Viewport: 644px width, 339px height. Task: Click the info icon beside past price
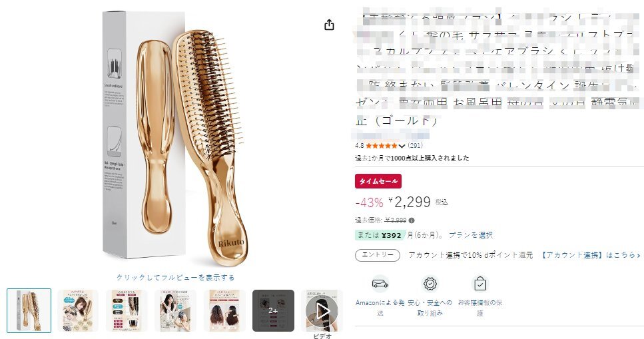click(412, 220)
